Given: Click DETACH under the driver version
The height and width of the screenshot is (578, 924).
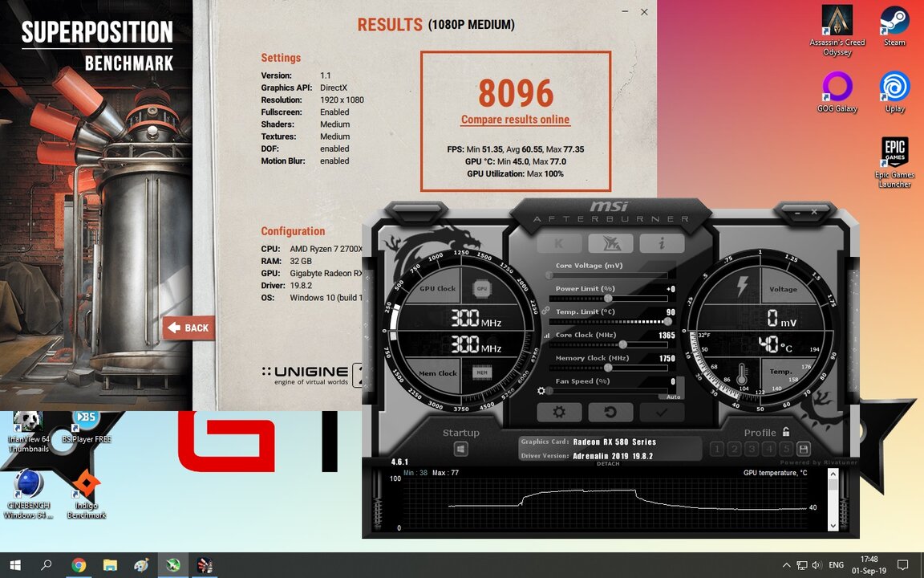Looking at the screenshot, I should (x=607, y=464).
